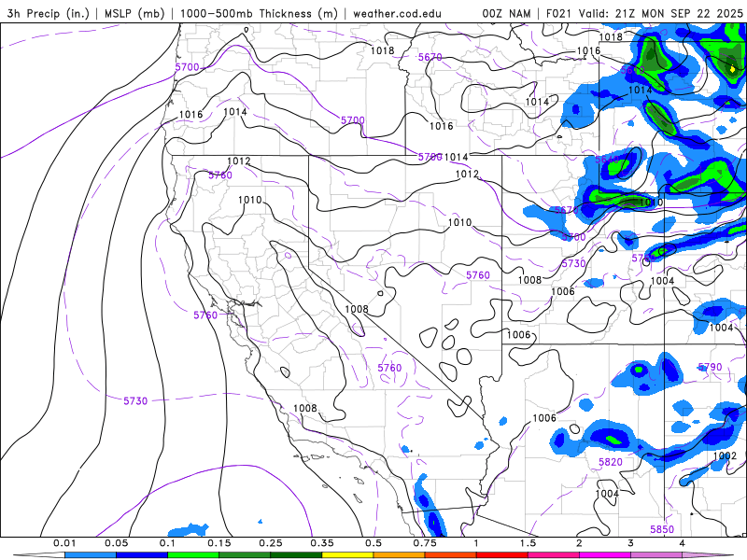Click the yellow precipitation maximum on the map
The width and height of the screenshot is (747, 560).
733,69
